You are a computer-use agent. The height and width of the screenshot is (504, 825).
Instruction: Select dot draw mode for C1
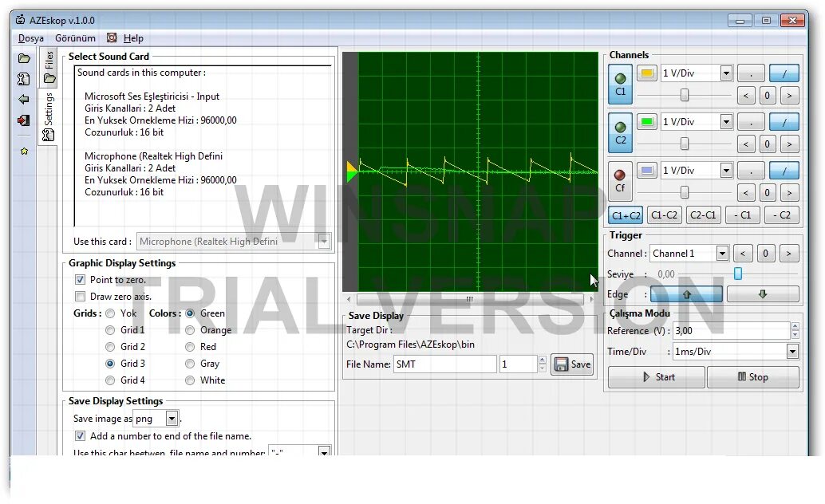751,73
